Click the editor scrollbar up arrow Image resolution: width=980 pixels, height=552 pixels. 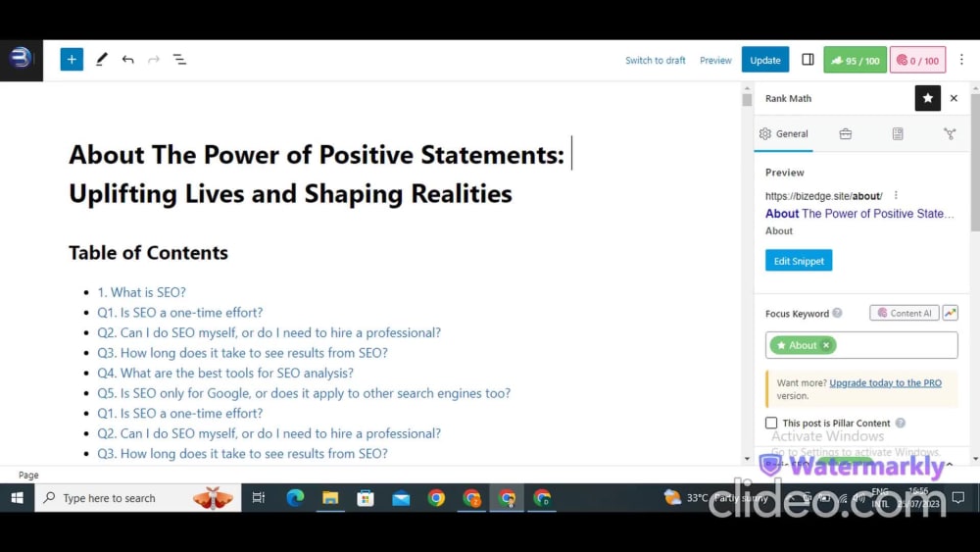tap(747, 88)
